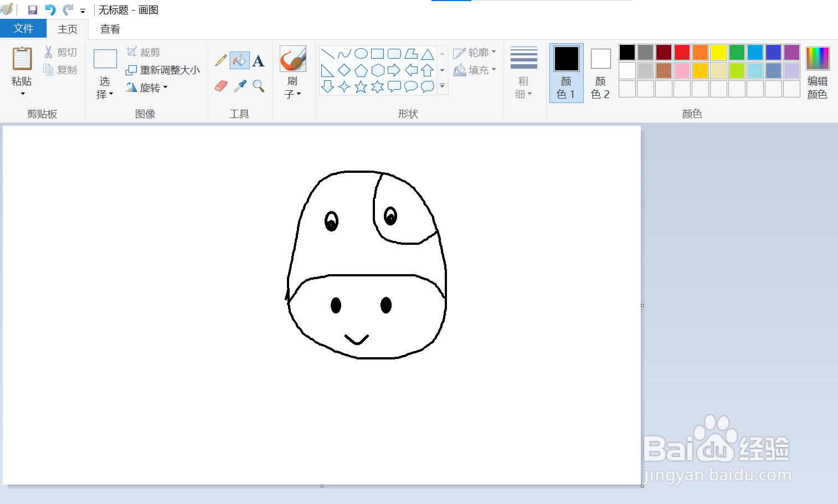Choose the Right triangle shape
The image size is (838, 504).
[328, 70]
